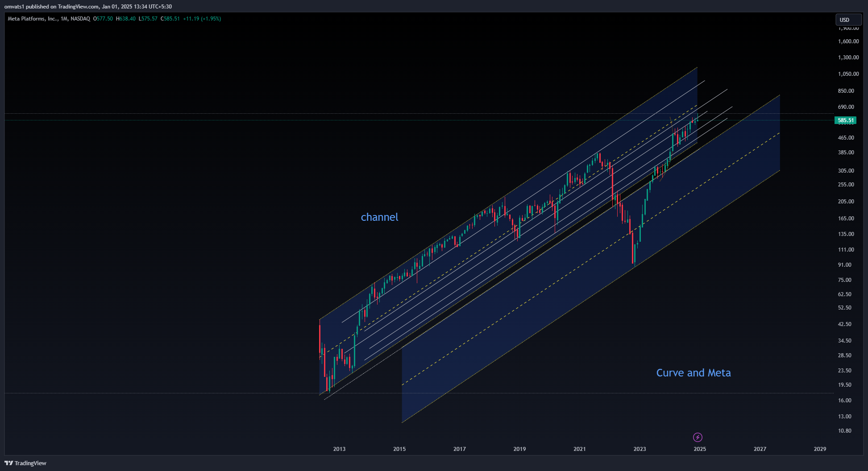Click the 2023 label on the time axis
Image resolution: width=868 pixels, height=471 pixels.
640,449
